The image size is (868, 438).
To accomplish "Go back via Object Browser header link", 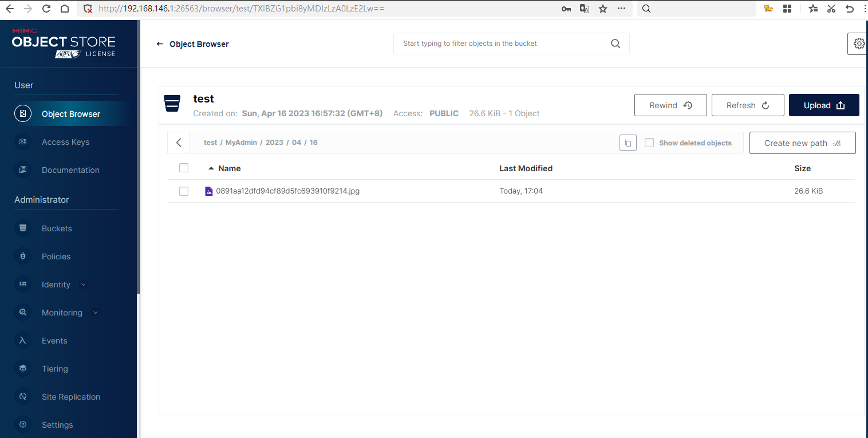I will [x=193, y=44].
